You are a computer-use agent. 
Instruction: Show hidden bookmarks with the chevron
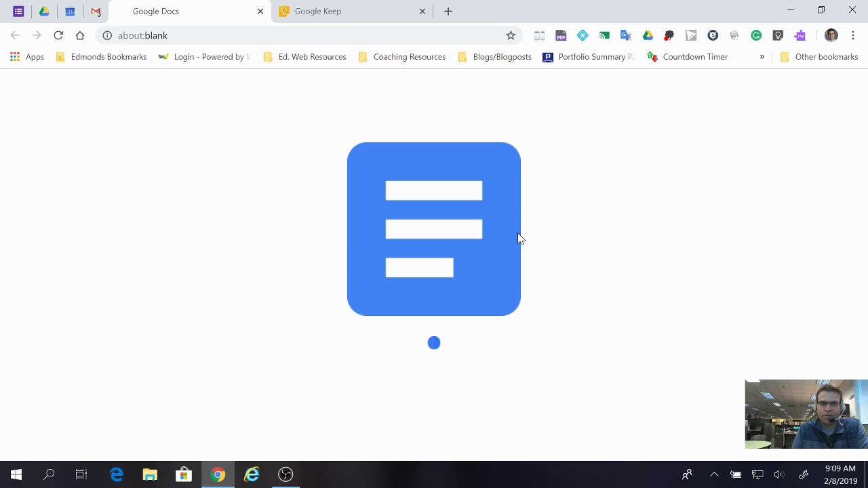click(762, 57)
